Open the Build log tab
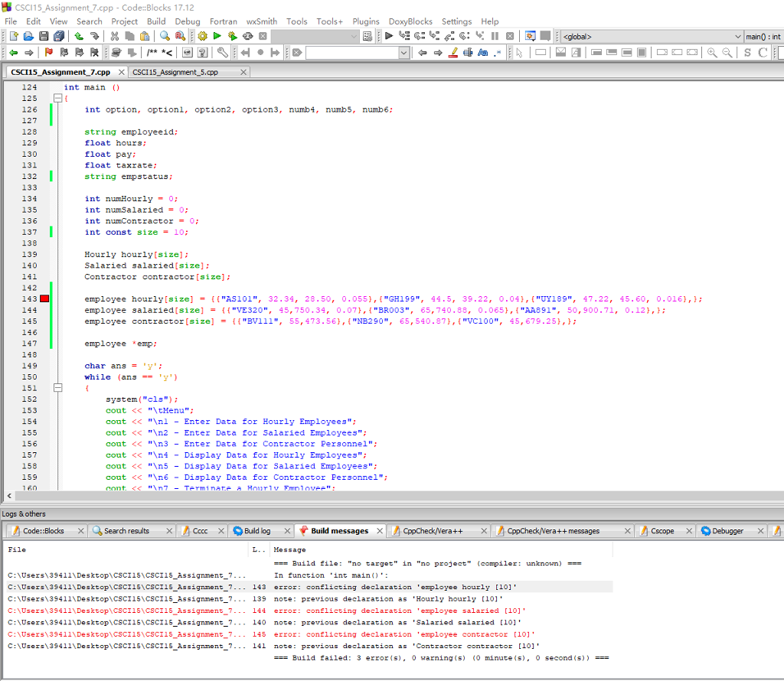 tap(256, 531)
